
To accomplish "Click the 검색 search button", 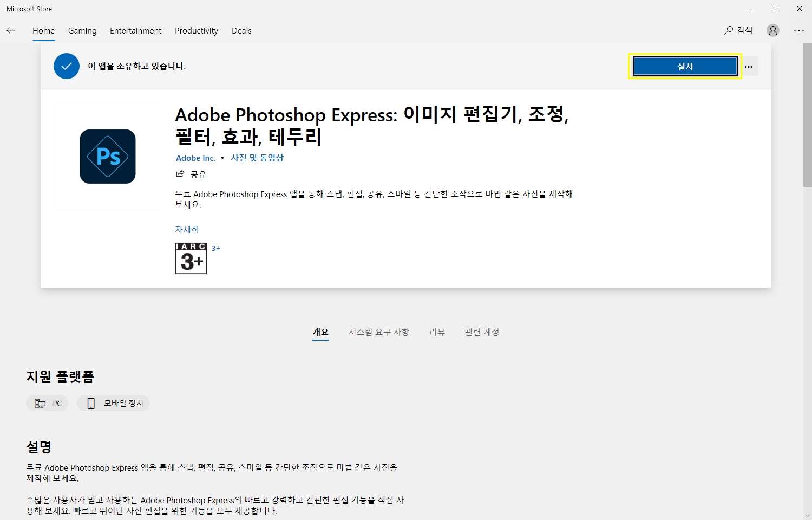I will pos(738,30).
